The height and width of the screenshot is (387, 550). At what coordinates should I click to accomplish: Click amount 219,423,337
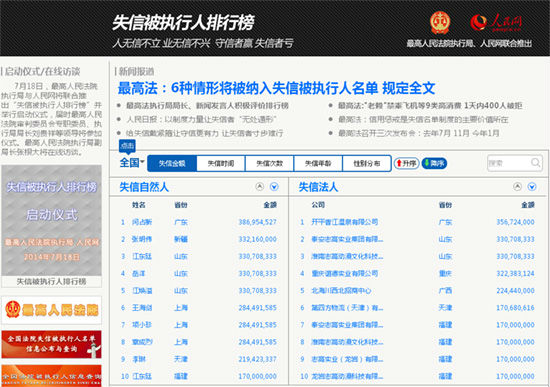pos(257,359)
